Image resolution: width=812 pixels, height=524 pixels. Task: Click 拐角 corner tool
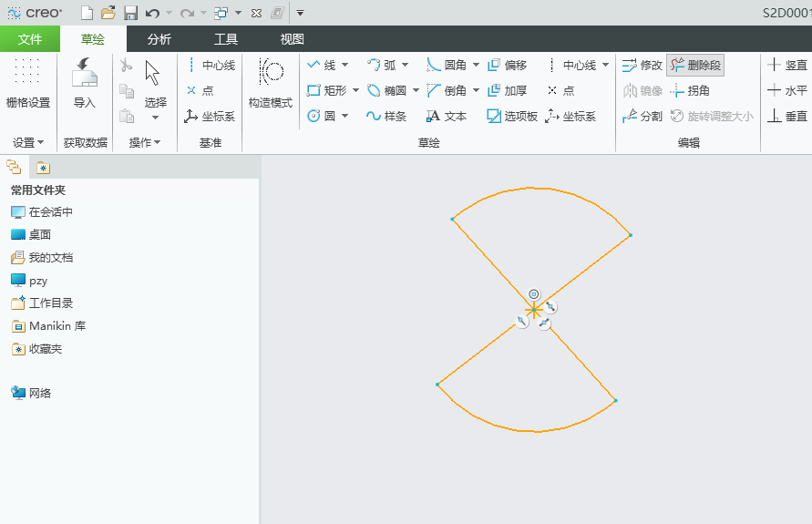[x=690, y=90]
